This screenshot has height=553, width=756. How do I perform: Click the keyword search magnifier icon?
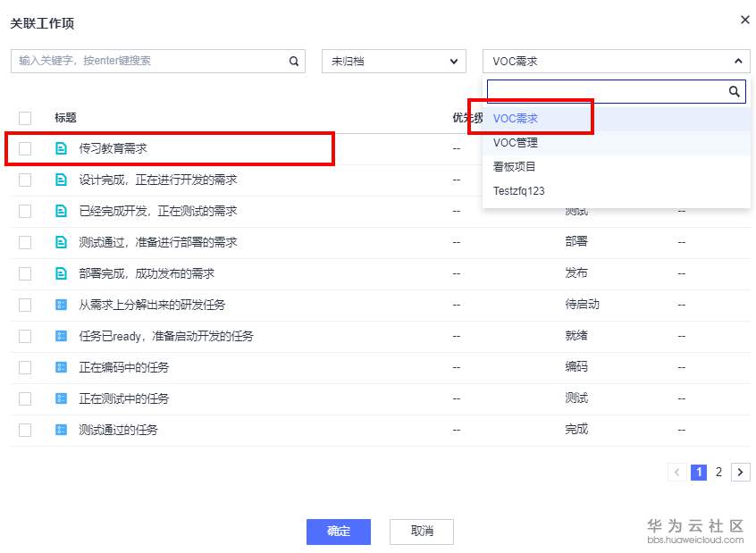pyautogui.click(x=293, y=62)
